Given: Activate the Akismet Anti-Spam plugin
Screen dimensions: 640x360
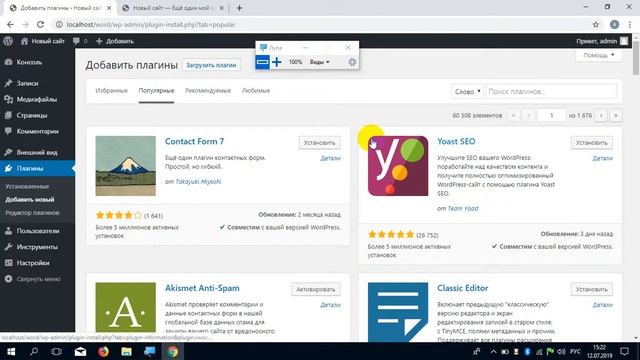Looking at the screenshot, I should point(316,289).
